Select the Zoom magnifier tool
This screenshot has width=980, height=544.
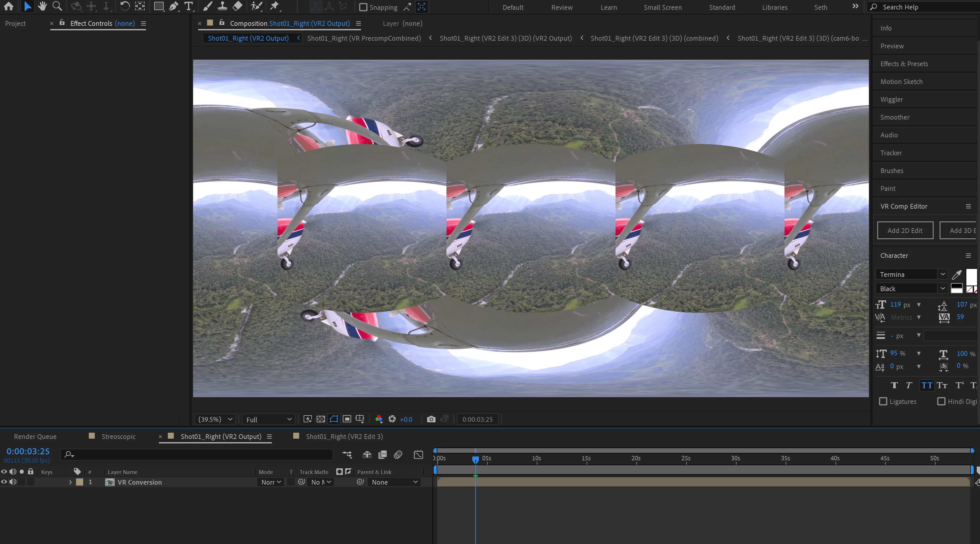(x=57, y=6)
